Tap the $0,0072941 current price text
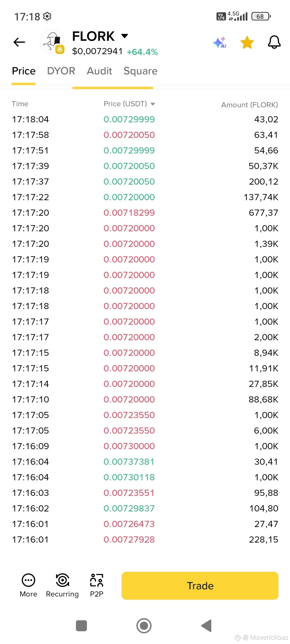Screen dimensions: 290x644 (x=97, y=51)
